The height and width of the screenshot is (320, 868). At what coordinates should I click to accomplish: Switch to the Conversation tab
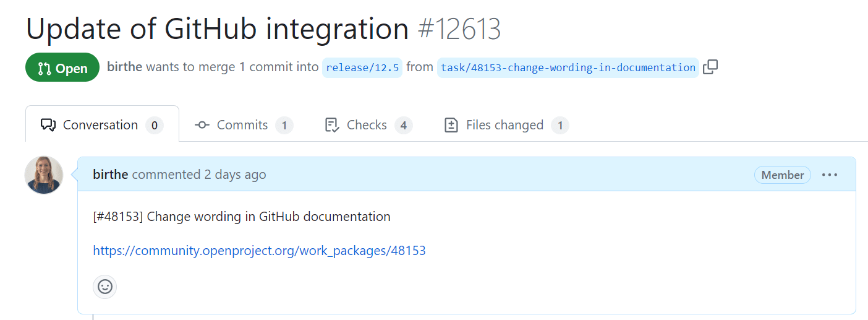(x=100, y=125)
